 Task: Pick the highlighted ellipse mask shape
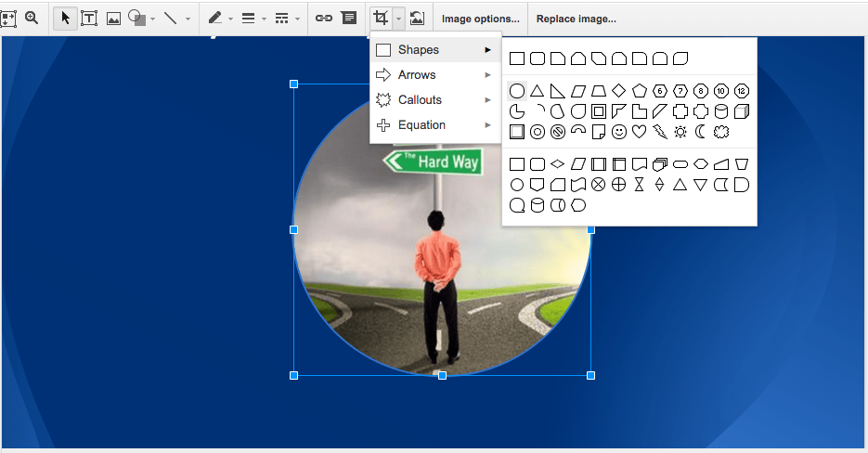[517, 91]
